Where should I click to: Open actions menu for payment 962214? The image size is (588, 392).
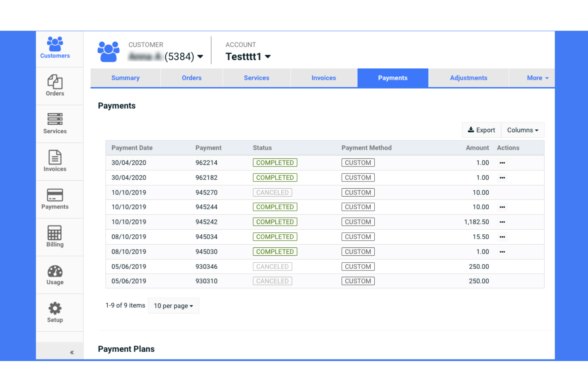[x=502, y=162]
